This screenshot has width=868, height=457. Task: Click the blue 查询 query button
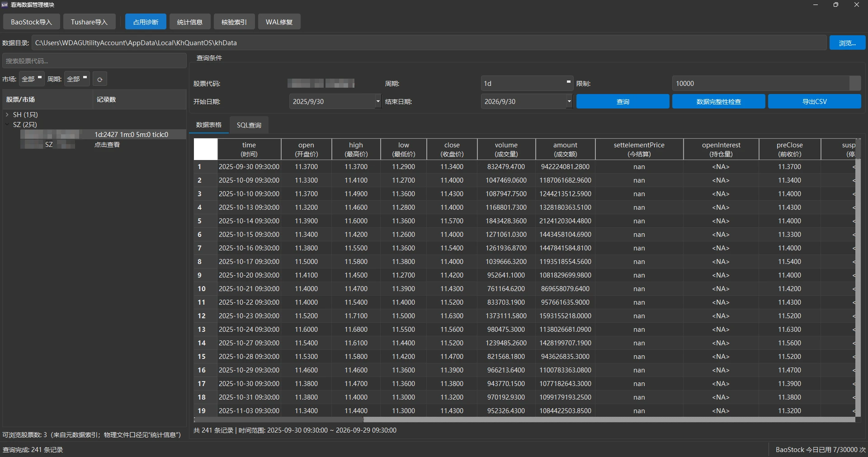point(623,102)
